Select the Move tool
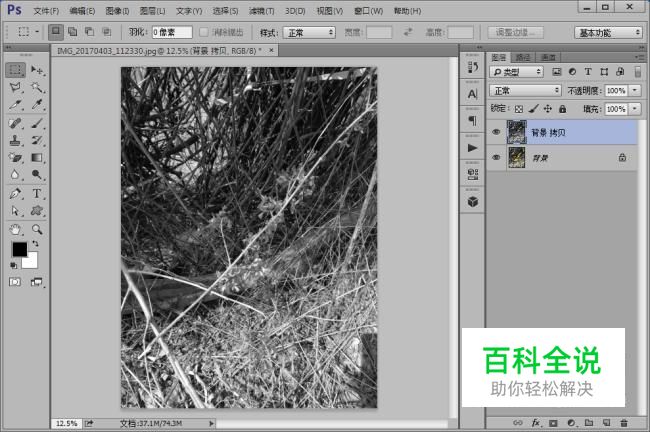Viewport: 650px width, 432px height. [x=37, y=70]
